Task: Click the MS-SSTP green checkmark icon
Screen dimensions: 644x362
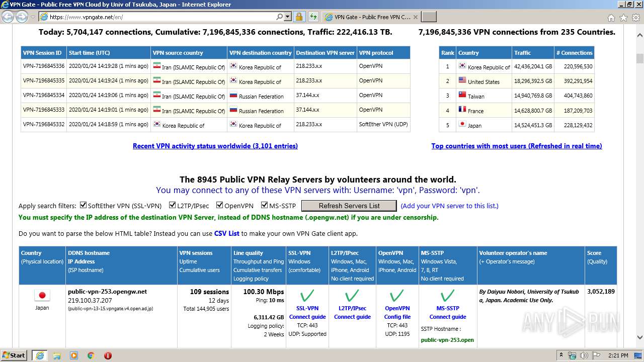Action: pos(447,296)
